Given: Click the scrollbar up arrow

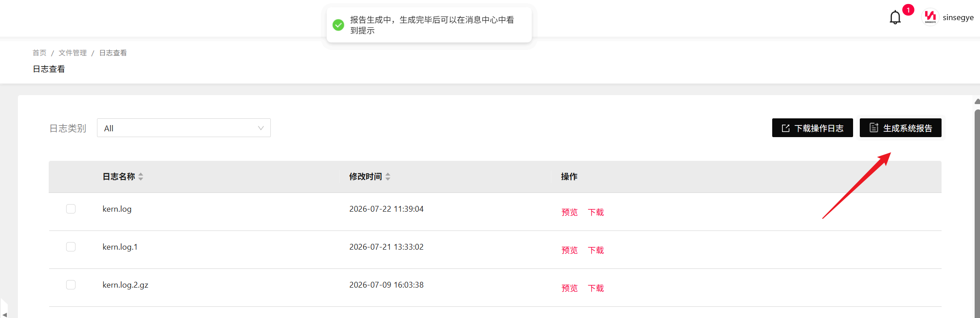Looking at the screenshot, I should (x=977, y=101).
